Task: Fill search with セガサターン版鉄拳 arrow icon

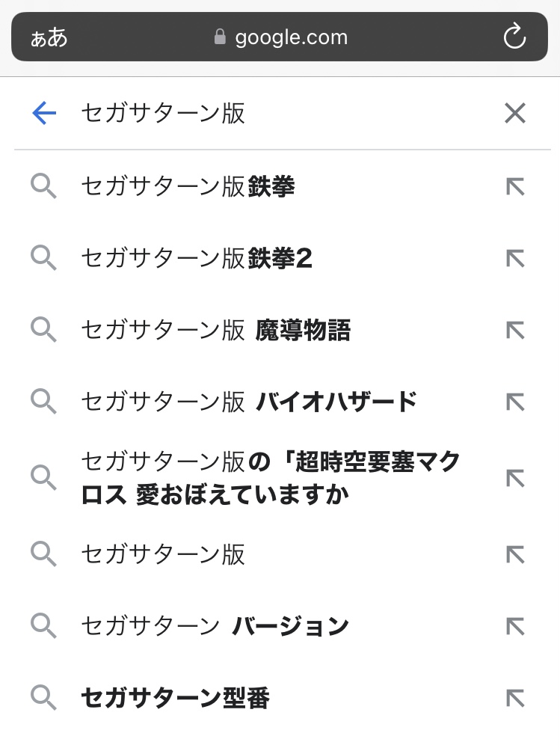Action: (x=515, y=186)
